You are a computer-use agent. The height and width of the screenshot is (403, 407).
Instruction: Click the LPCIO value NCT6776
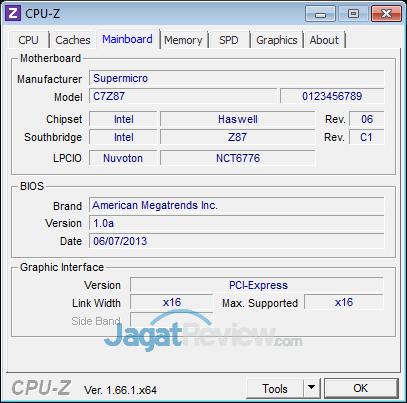pos(238,158)
